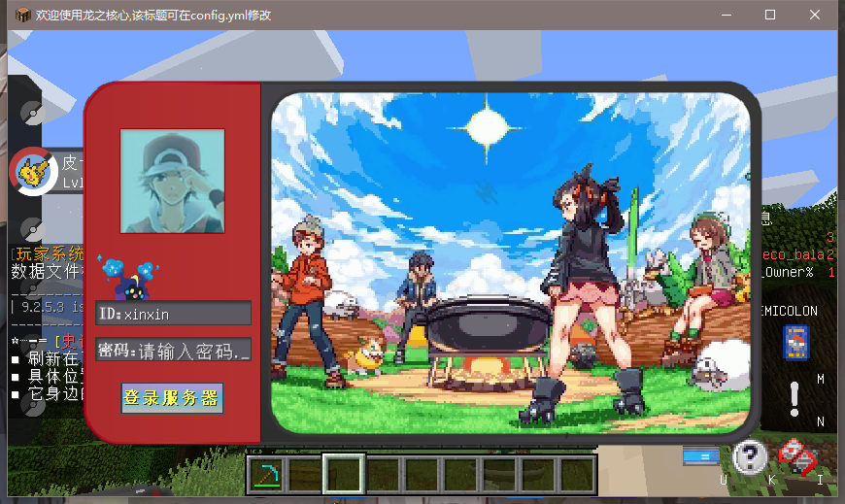Click the trainer avatar portrait
The image size is (845, 504).
tap(173, 182)
